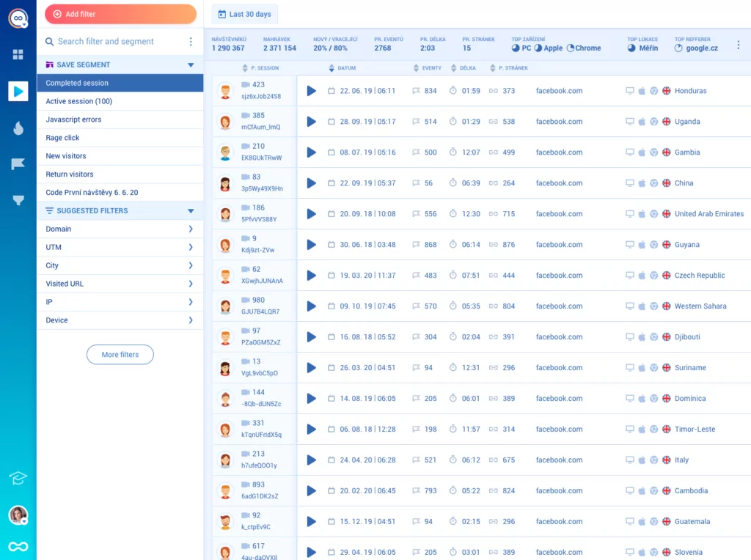This screenshot has height=560, width=751.
Task: Collapse the Save Segment section
Action: [x=191, y=65]
